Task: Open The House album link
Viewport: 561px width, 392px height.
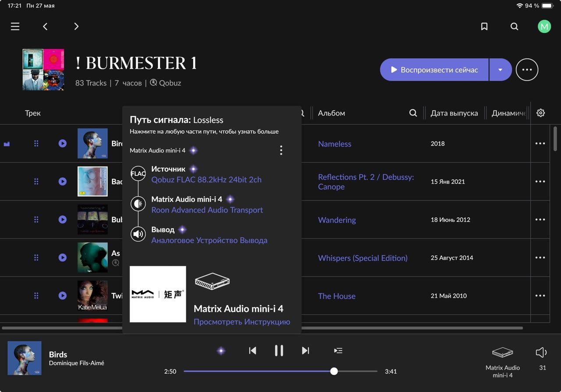Action: (337, 296)
